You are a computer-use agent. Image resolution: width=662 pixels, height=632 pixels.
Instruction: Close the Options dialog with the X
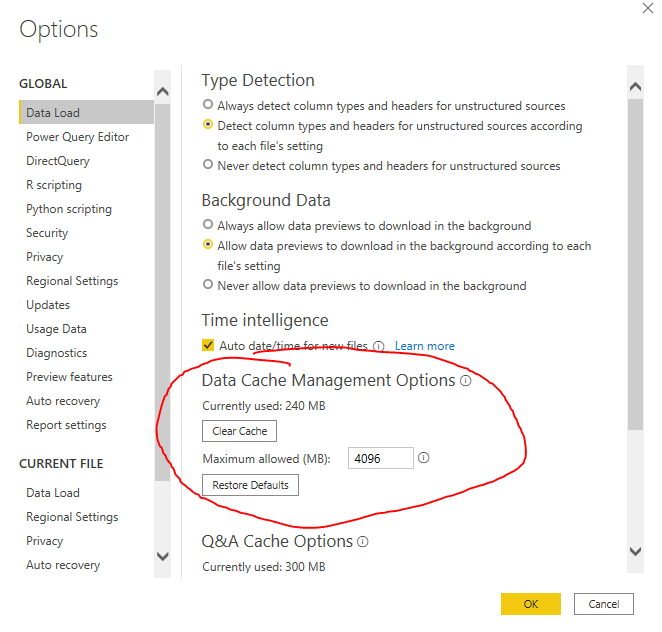tap(648, 8)
